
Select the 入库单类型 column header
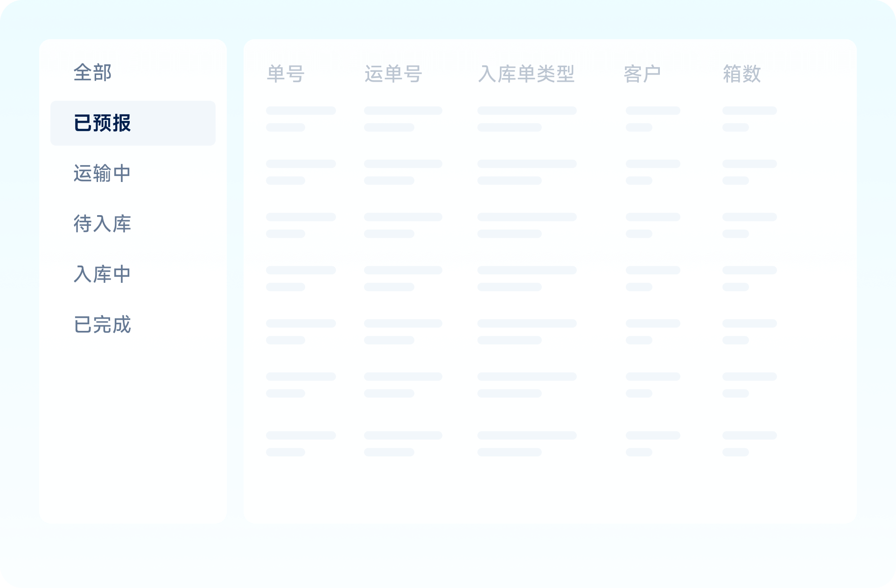526,74
